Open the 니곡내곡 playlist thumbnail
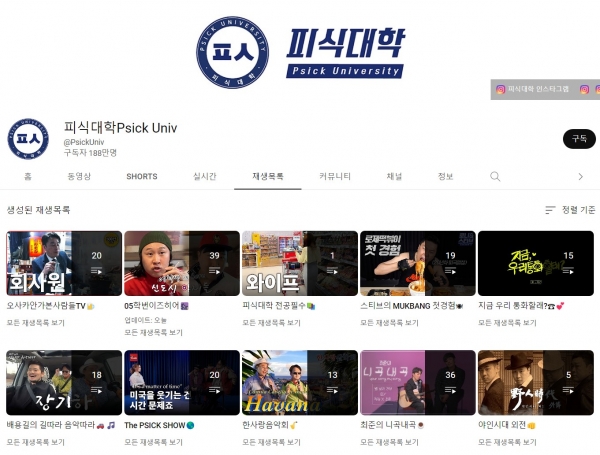 pyautogui.click(x=418, y=383)
